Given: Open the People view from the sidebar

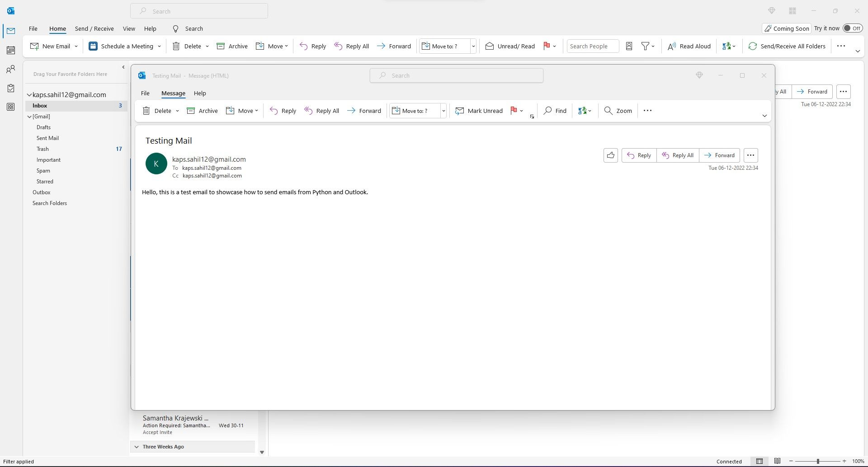Looking at the screenshot, I should [x=11, y=69].
